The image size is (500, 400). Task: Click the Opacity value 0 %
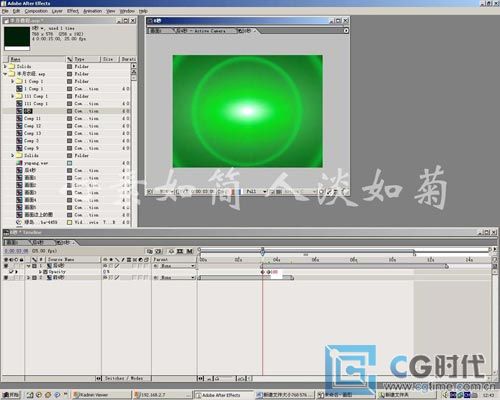[107, 272]
